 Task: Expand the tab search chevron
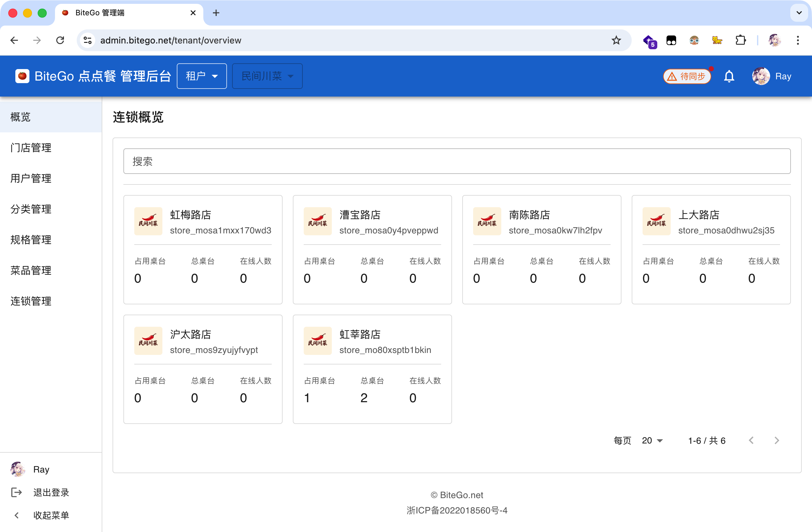point(799,13)
